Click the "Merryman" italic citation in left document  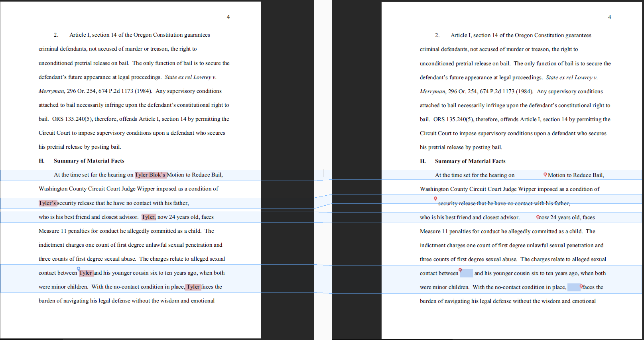[51, 91]
